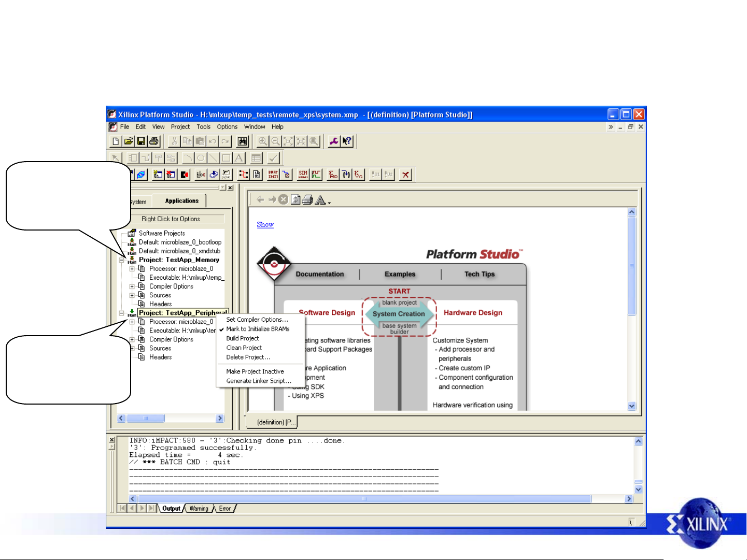
Task: Print the help page via browser printer icon
Action: click(x=308, y=199)
